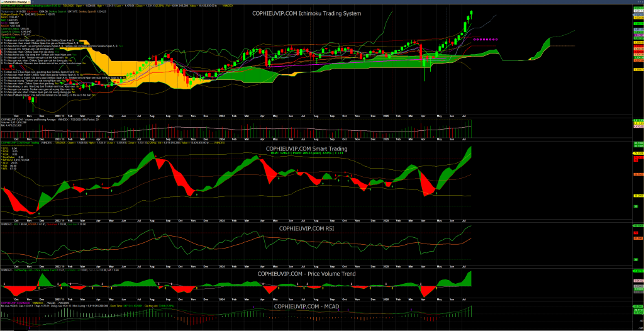Click the 'MA: 4,476,652,928' volume average readout

click(11, 125)
